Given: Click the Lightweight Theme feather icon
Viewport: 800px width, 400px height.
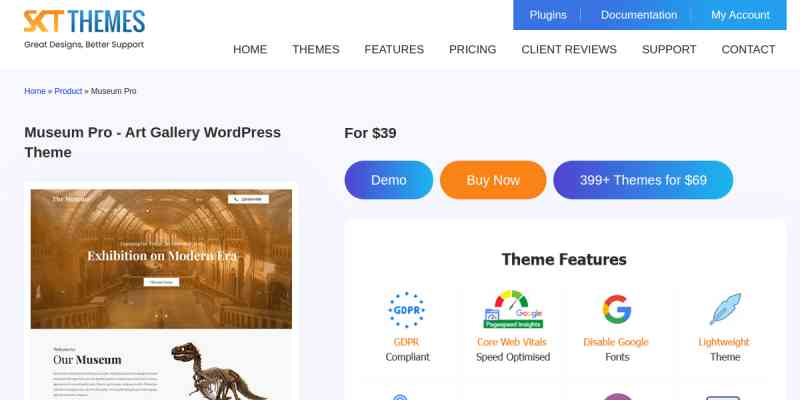Looking at the screenshot, I should pyautogui.click(x=725, y=309).
